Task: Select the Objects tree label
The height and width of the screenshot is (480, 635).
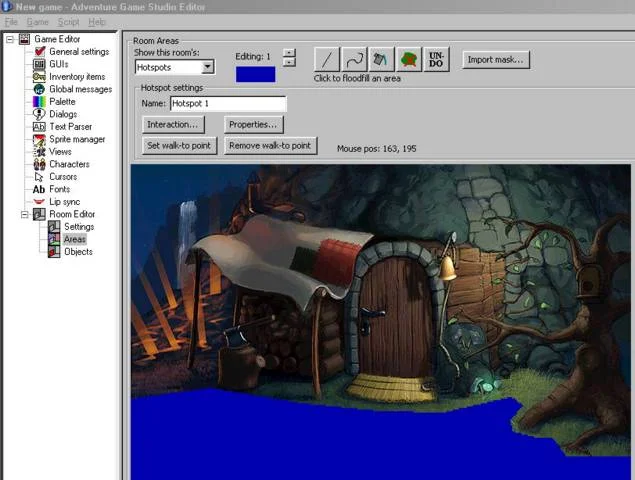Action: (x=78, y=252)
